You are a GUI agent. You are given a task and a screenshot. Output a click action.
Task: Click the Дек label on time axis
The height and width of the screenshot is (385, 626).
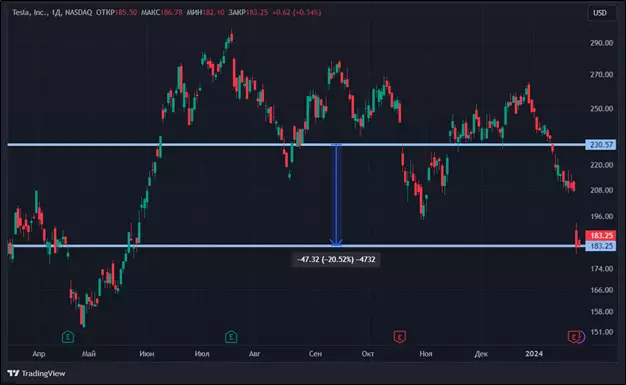tap(481, 354)
